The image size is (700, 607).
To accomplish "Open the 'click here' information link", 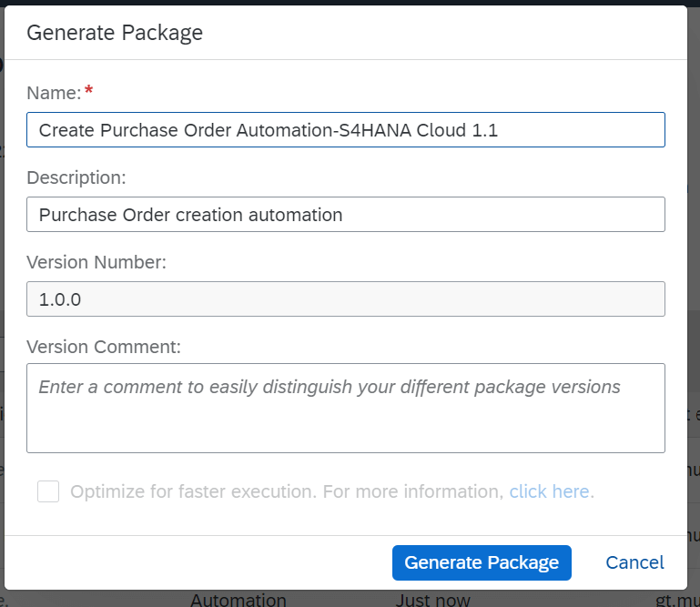I will [x=549, y=491].
